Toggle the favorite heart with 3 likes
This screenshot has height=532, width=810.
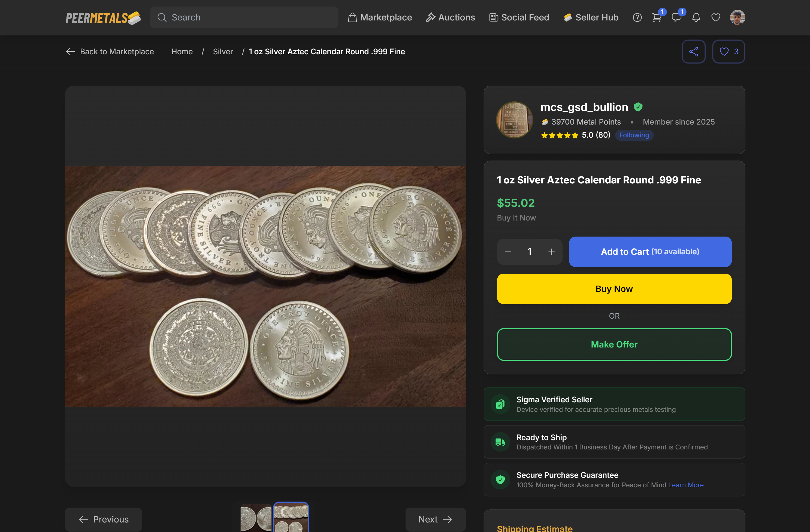click(728, 52)
